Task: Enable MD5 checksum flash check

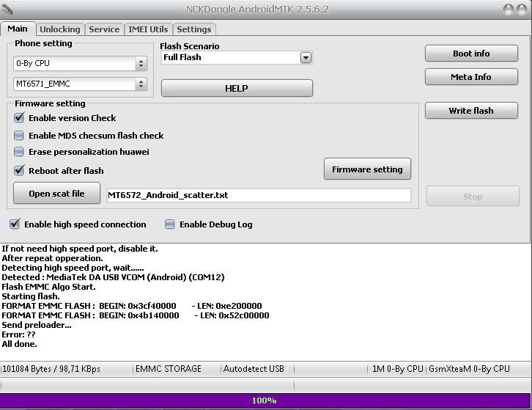Action: pyautogui.click(x=19, y=136)
